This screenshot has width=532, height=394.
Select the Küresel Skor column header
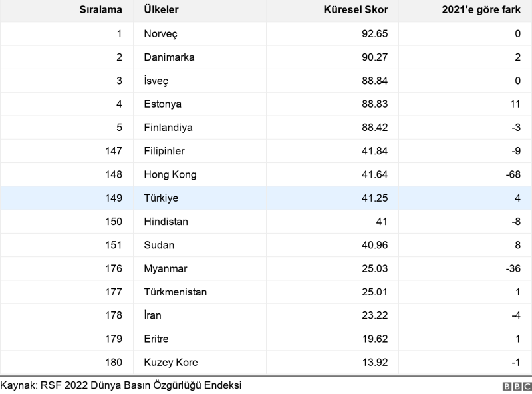click(x=355, y=11)
